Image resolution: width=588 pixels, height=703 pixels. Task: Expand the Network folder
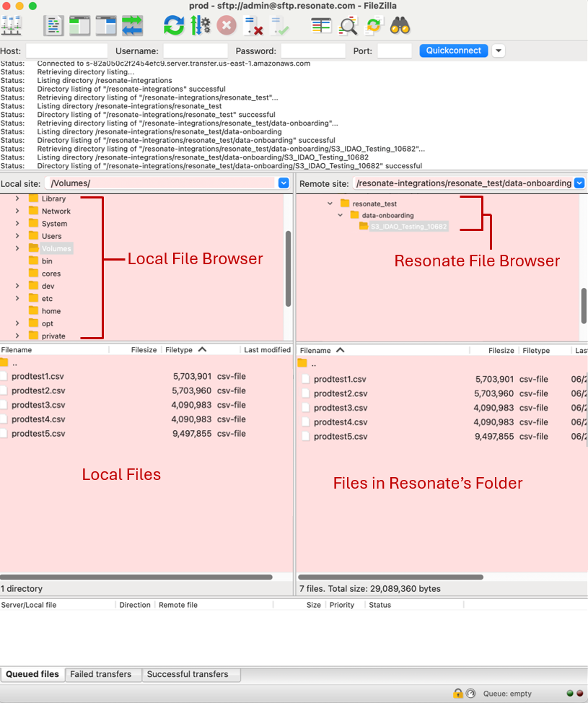tap(17, 211)
